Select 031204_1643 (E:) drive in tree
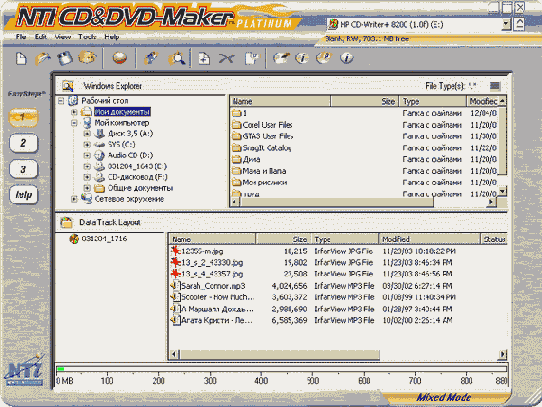This screenshot has width=542, height=407. 137,166
